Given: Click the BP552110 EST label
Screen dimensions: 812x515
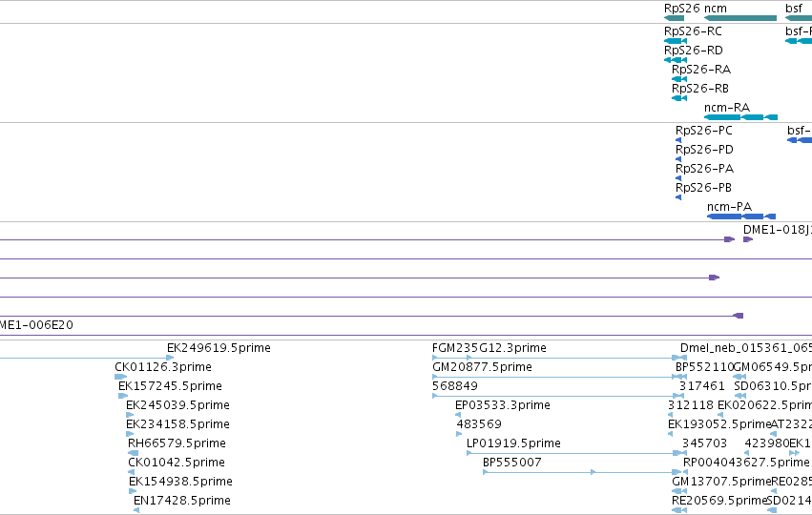Looking at the screenshot, I should pos(704,367).
